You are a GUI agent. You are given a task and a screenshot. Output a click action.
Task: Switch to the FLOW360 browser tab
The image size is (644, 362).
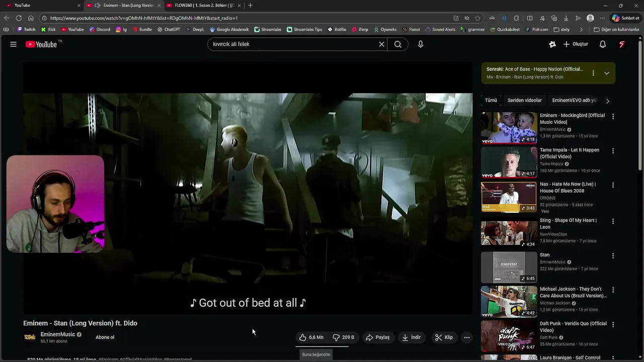pyautogui.click(x=204, y=6)
